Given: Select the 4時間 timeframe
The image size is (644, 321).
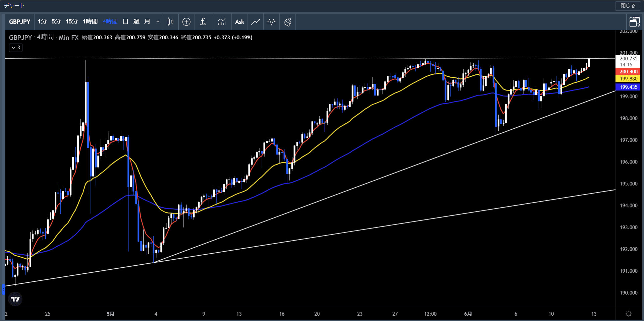Looking at the screenshot, I should pyautogui.click(x=110, y=21).
